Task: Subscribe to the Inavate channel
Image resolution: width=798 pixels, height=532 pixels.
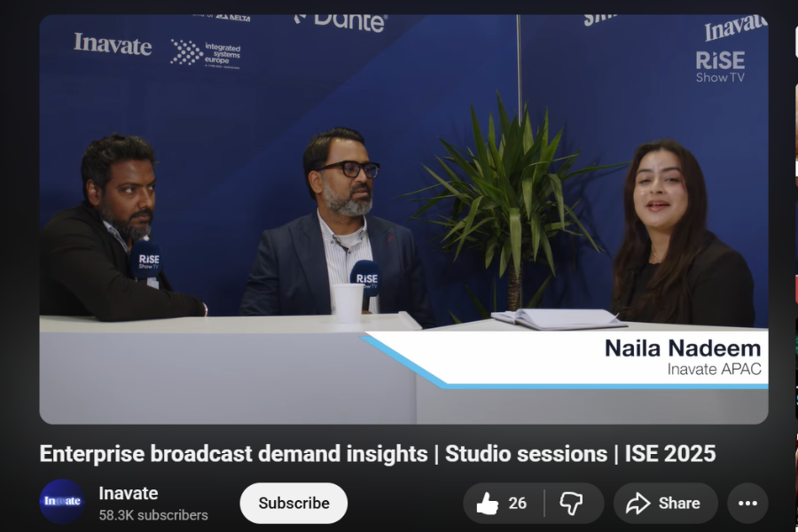Action: [293, 503]
